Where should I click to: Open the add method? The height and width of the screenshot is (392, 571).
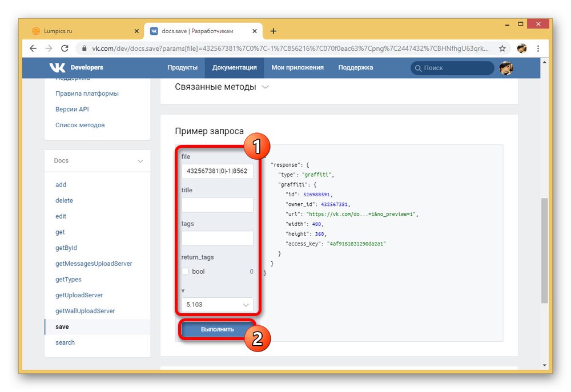point(61,185)
